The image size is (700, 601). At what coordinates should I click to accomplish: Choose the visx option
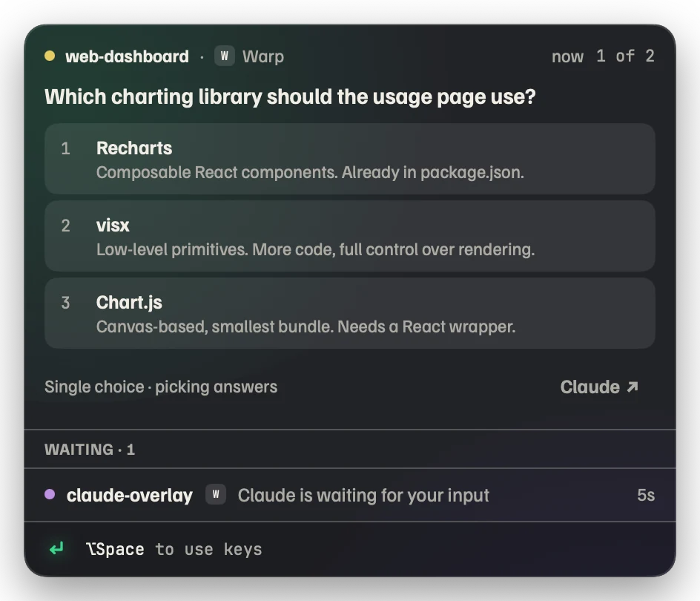pos(350,236)
